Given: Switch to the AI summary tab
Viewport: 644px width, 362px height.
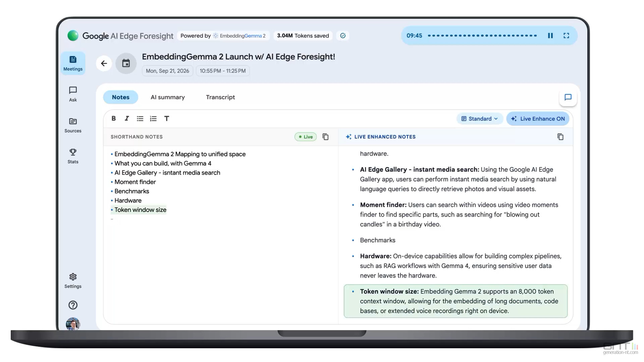Looking at the screenshot, I should point(168,97).
